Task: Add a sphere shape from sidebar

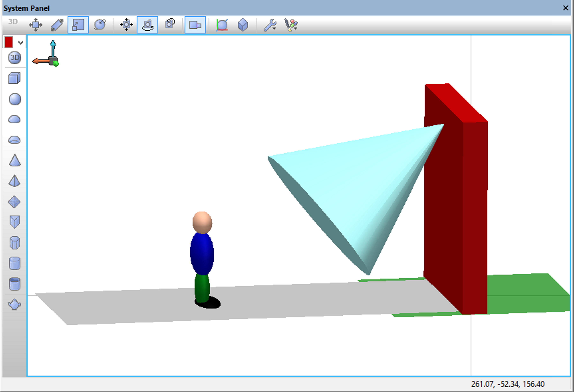Action: 15,99
